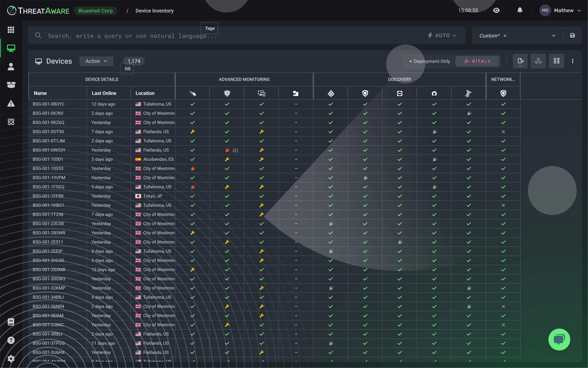Click the Blueshell Corp tenant badge
The width and height of the screenshot is (588, 368).
click(96, 11)
